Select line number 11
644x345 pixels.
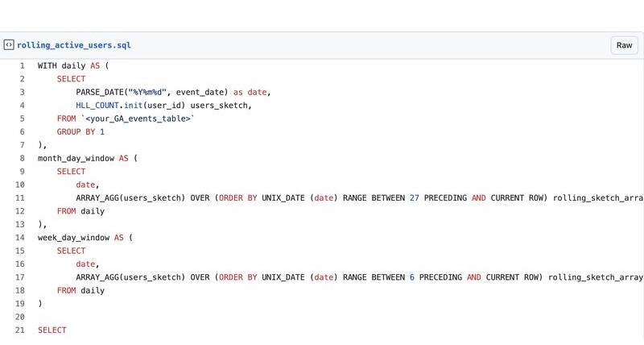[x=20, y=197]
